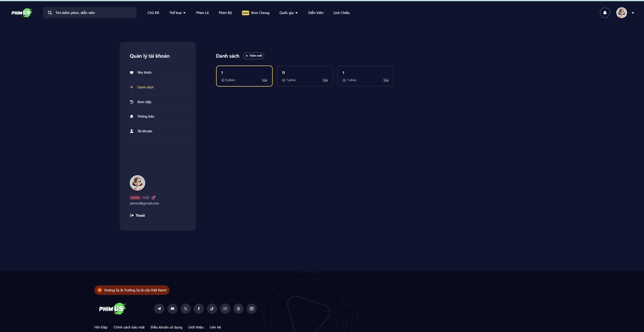The width and height of the screenshot is (644, 332).
Task: Open the Discord social icon in footer
Action: tap(172, 309)
